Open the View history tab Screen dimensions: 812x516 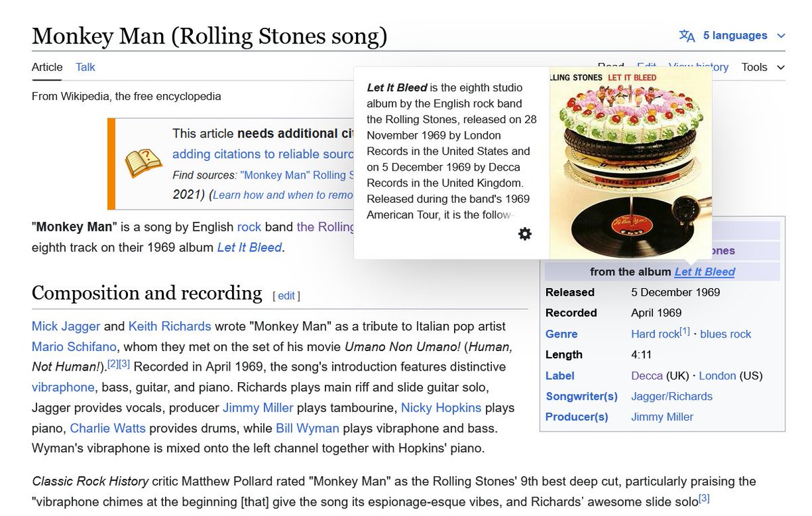pyautogui.click(x=698, y=67)
